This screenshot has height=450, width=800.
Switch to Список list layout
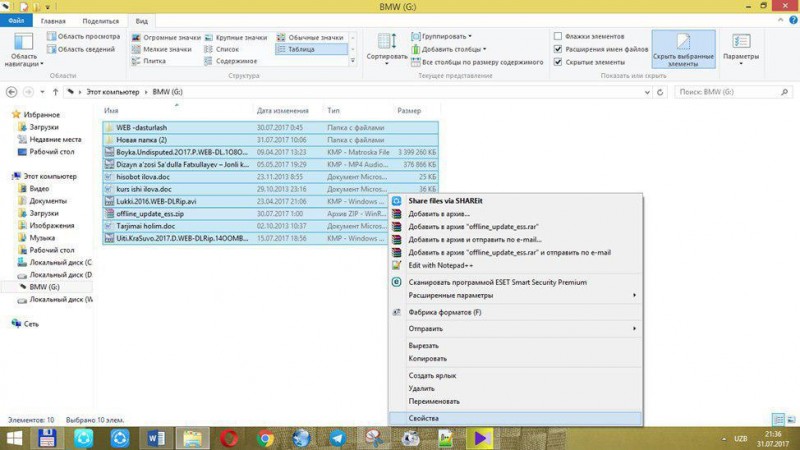[x=222, y=49]
